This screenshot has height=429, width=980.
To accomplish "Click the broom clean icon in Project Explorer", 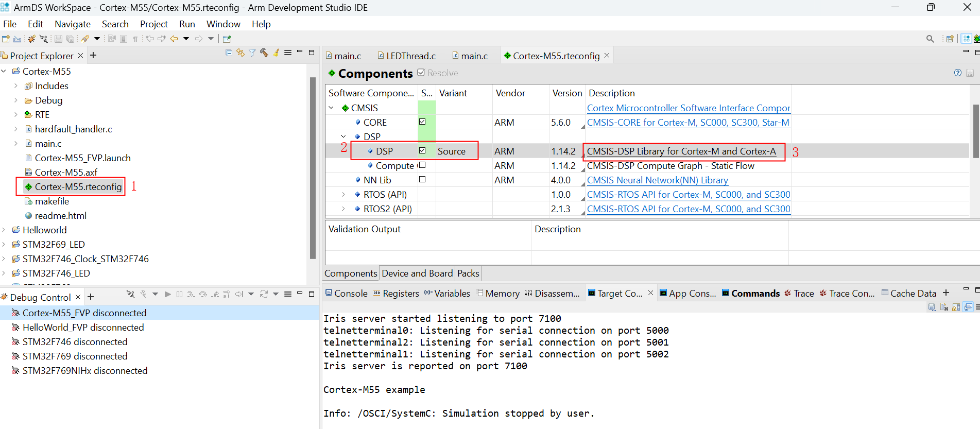I will [x=276, y=53].
